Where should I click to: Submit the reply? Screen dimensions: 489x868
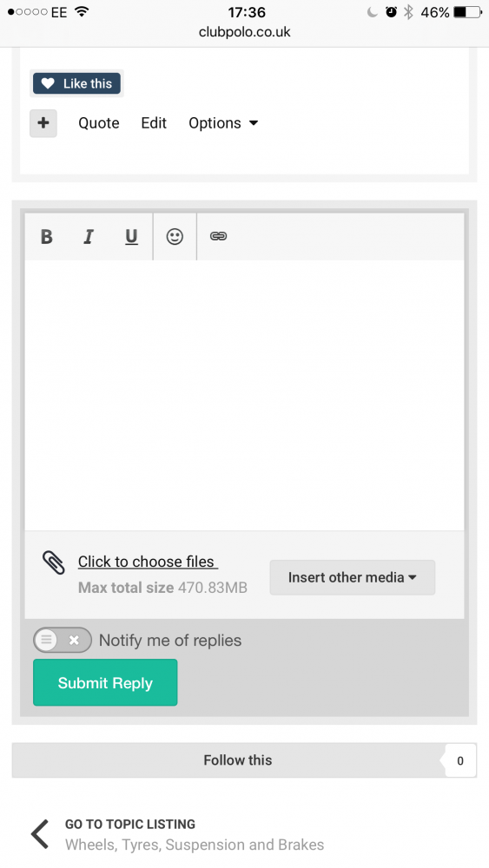pyautogui.click(x=105, y=682)
